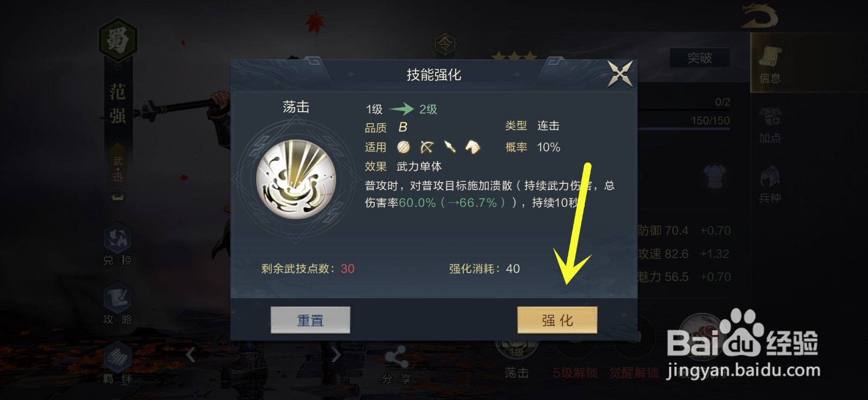Select the 兵种 troop type icon
The width and height of the screenshot is (868, 400).
coord(770,185)
